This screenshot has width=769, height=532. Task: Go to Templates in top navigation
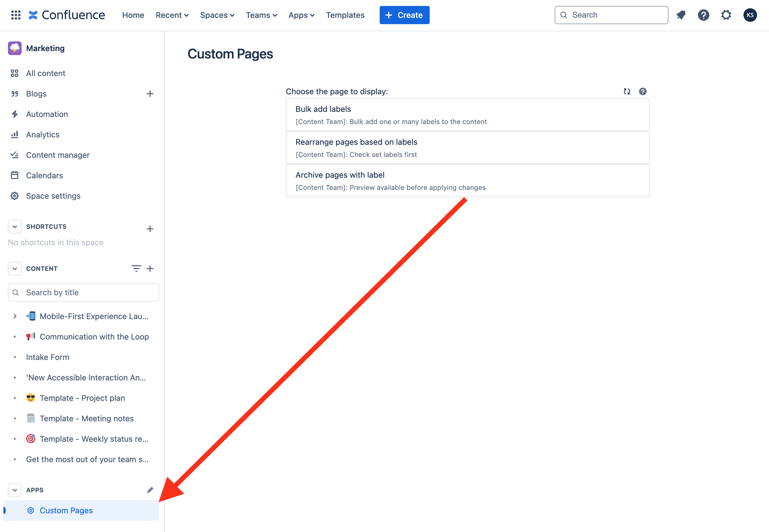click(x=345, y=15)
